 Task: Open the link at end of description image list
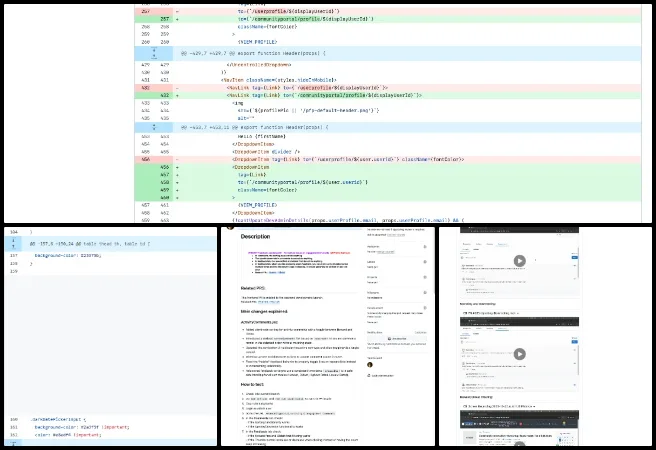point(277,272)
